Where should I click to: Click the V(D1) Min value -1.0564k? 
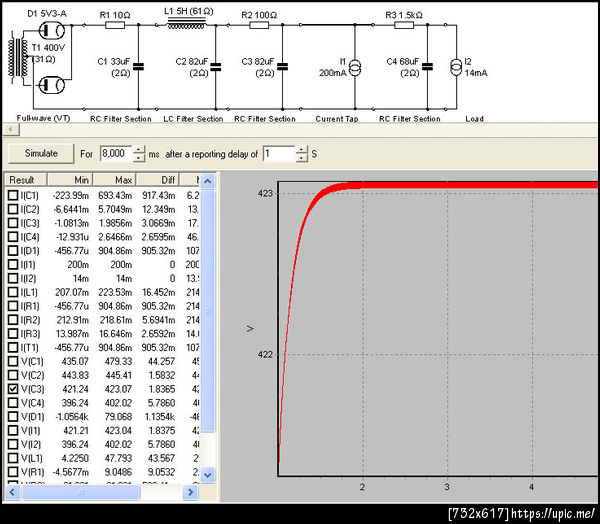coord(72,416)
